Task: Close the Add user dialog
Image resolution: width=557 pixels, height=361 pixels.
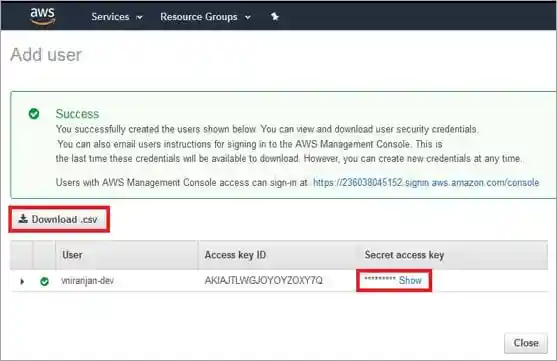Action: [x=526, y=343]
